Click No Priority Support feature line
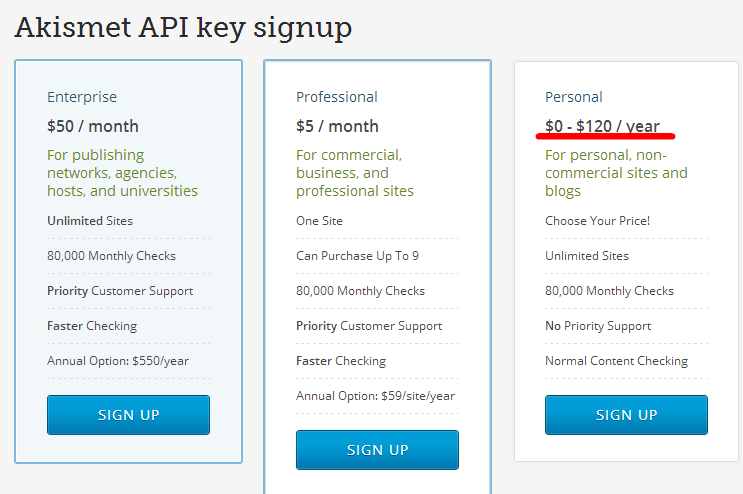The image size is (743, 494). pos(598,326)
